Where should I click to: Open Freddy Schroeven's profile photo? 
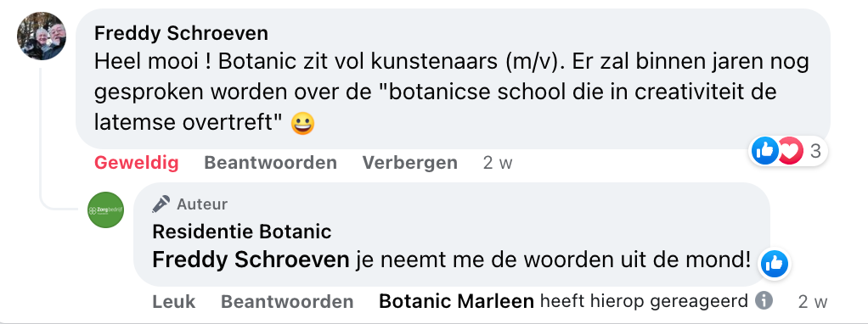42,36
